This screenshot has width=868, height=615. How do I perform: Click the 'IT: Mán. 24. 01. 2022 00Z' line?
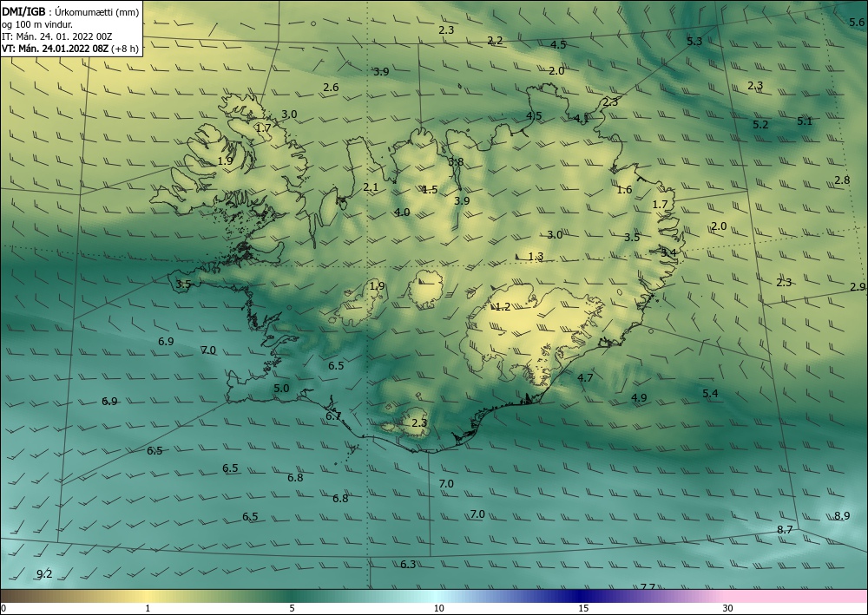[57, 36]
